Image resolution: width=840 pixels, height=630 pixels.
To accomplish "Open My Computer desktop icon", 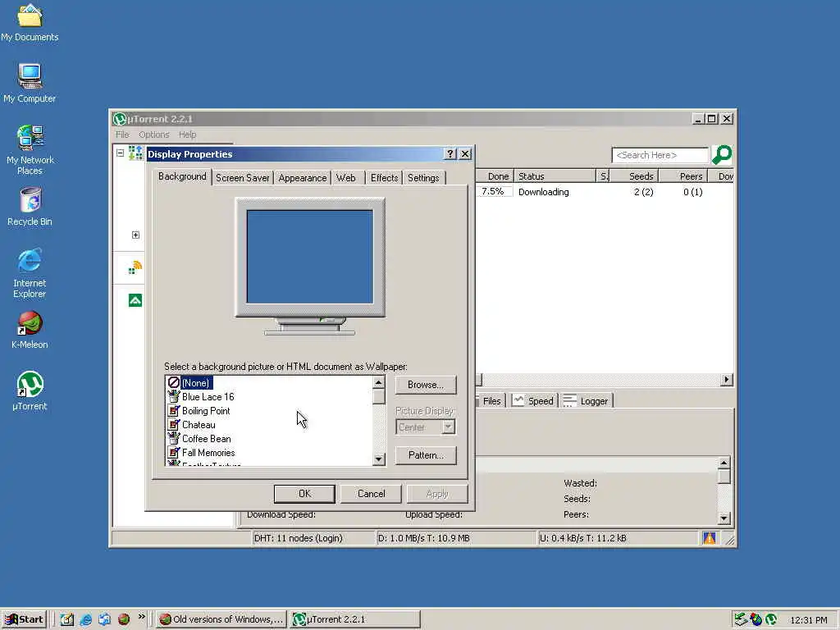I will click(x=30, y=83).
